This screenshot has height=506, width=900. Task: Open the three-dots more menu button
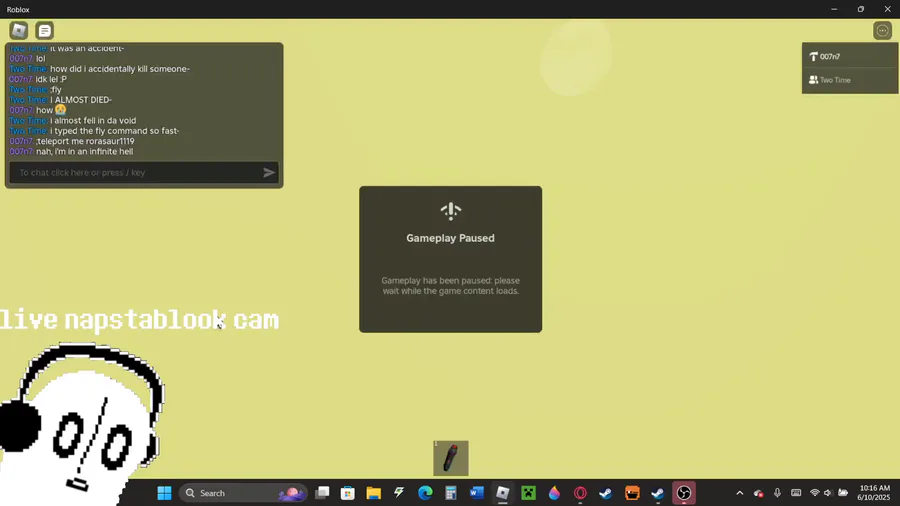882,30
